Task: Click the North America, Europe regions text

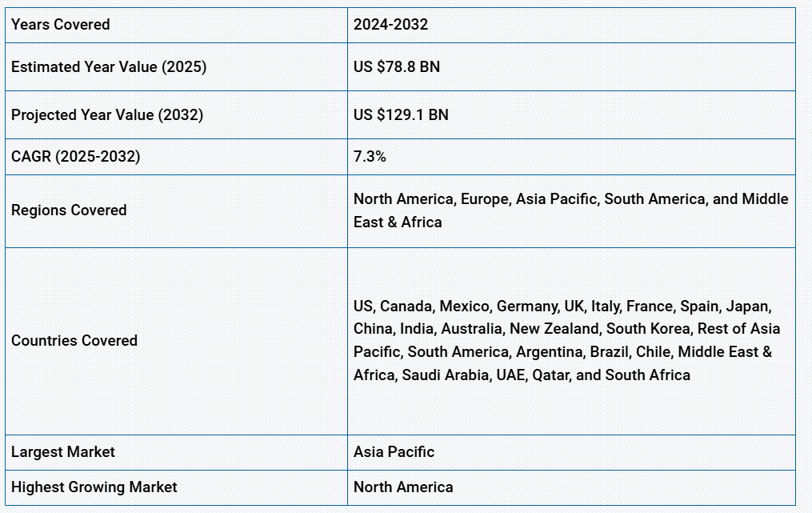Action: tap(570, 199)
